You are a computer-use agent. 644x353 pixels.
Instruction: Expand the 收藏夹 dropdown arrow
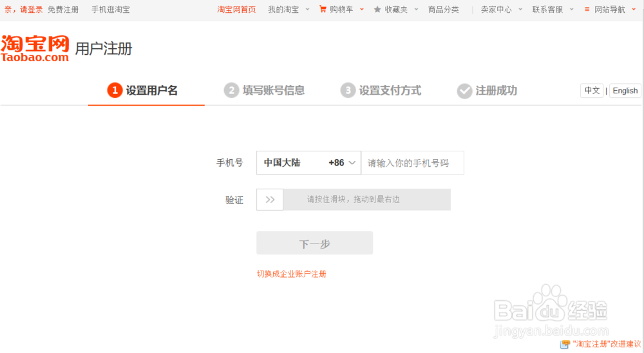(416, 9)
